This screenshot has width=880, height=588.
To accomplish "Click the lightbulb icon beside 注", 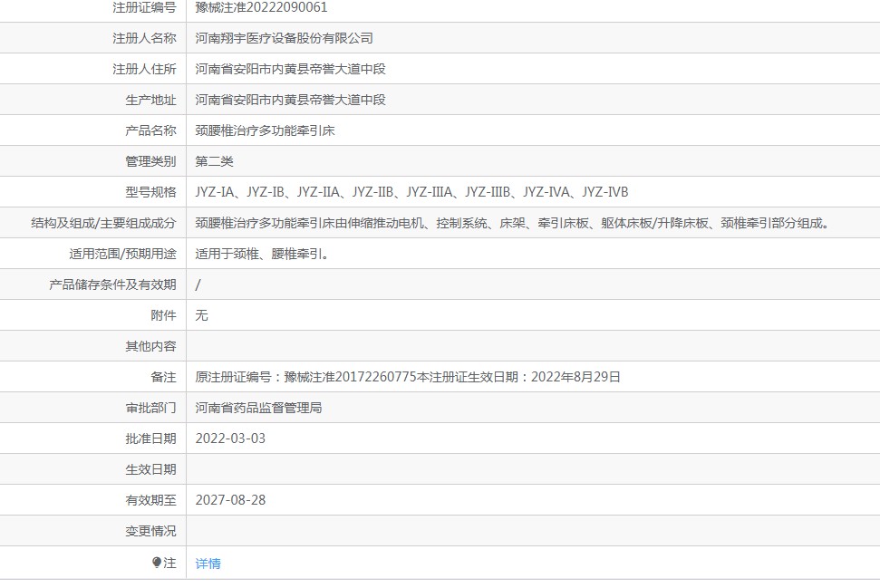I will pos(157,563).
